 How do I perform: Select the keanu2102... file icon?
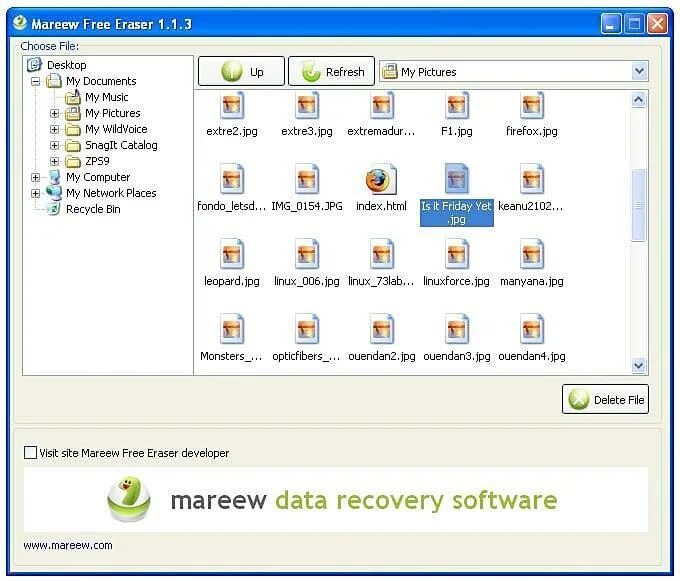532,179
